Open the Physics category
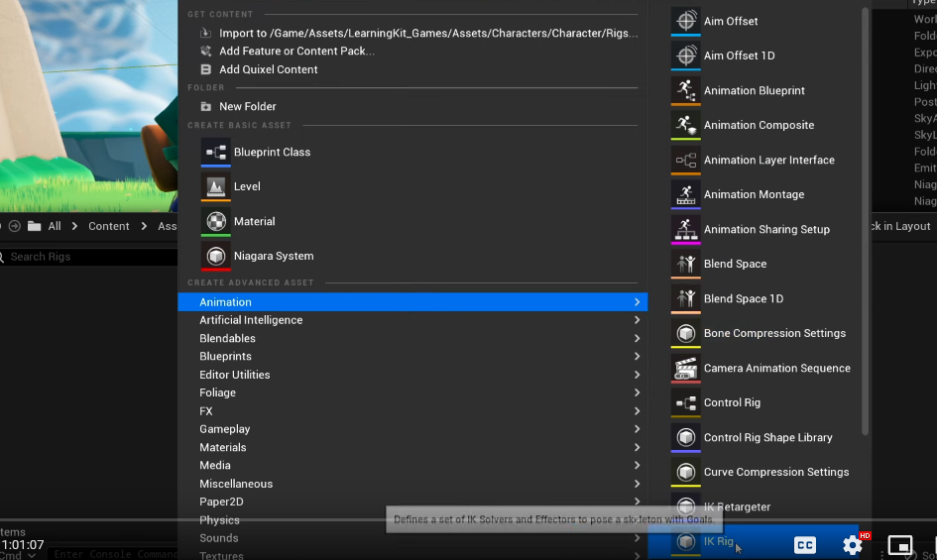The image size is (937, 560). point(412,520)
